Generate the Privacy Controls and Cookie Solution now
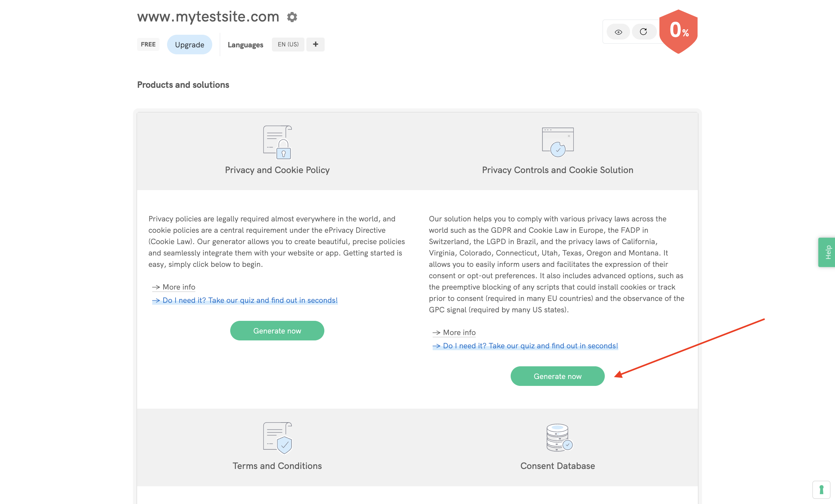Viewport: 835px width, 504px height. [x=557, y=376]
